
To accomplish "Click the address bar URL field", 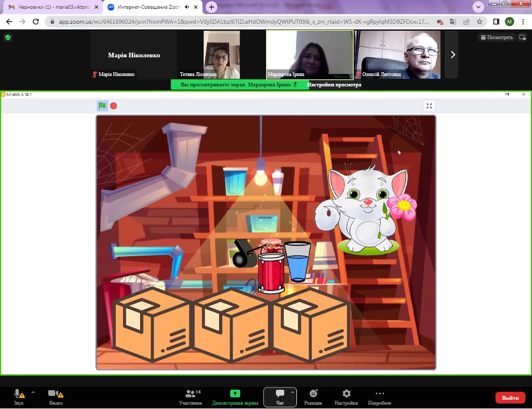I will coord(243,21).
